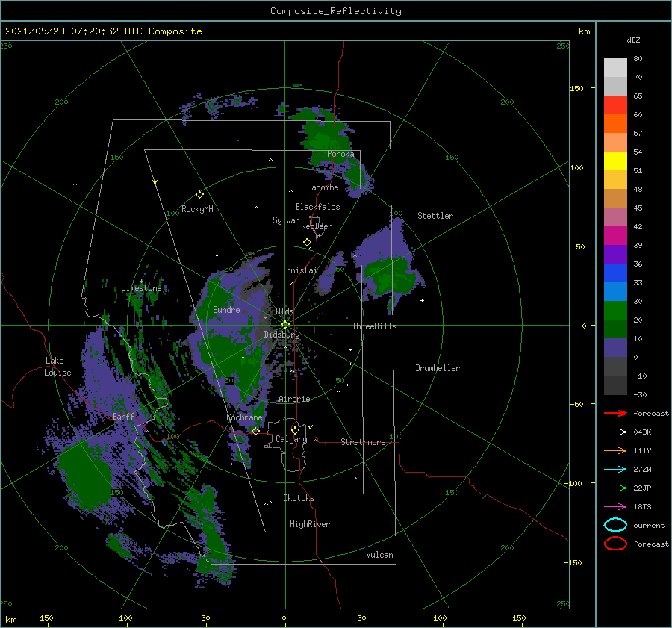This screenshot has width=672, height=628.
Task: Click the Innisfail label
Action: coord(302,270)
